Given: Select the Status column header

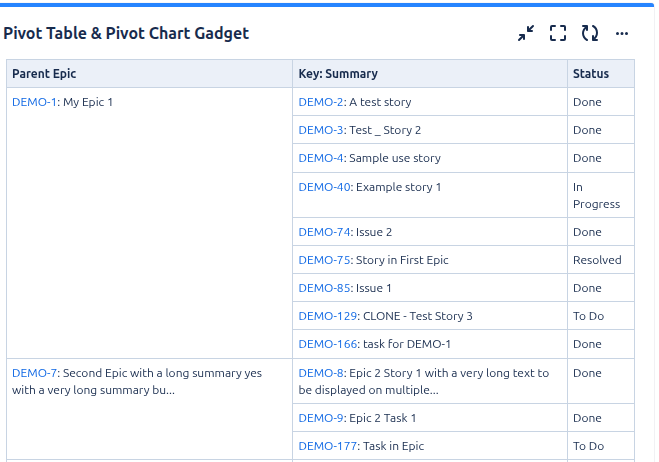Looking at the screenshot, I should 601,74.
